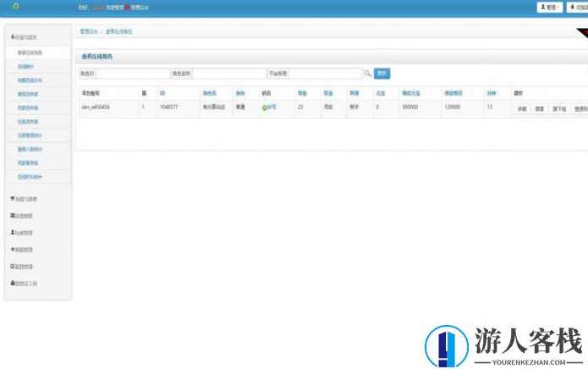Open the admin user dropdown in the header
The width and height of the screenshot is (588, 369).
(x=549, y=7)
